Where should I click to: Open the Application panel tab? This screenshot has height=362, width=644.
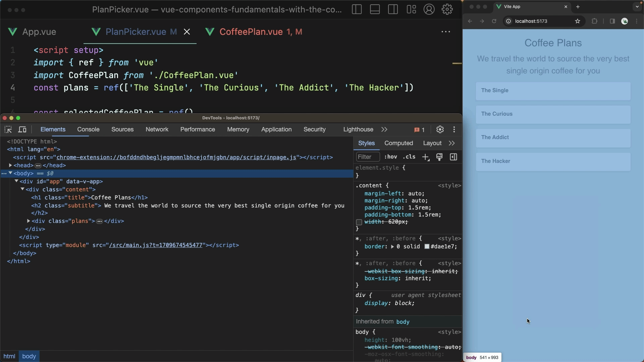(x=276, y=129)
